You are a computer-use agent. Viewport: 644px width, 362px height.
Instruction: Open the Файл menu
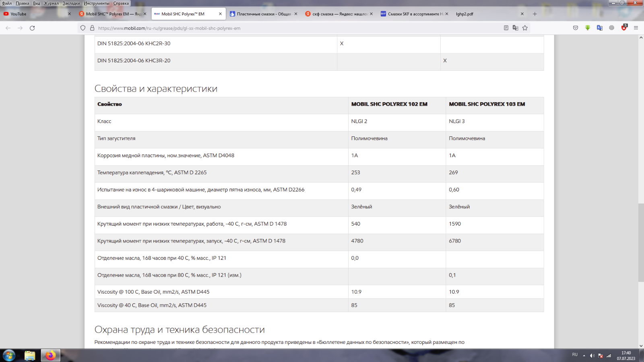click(7, 3)
